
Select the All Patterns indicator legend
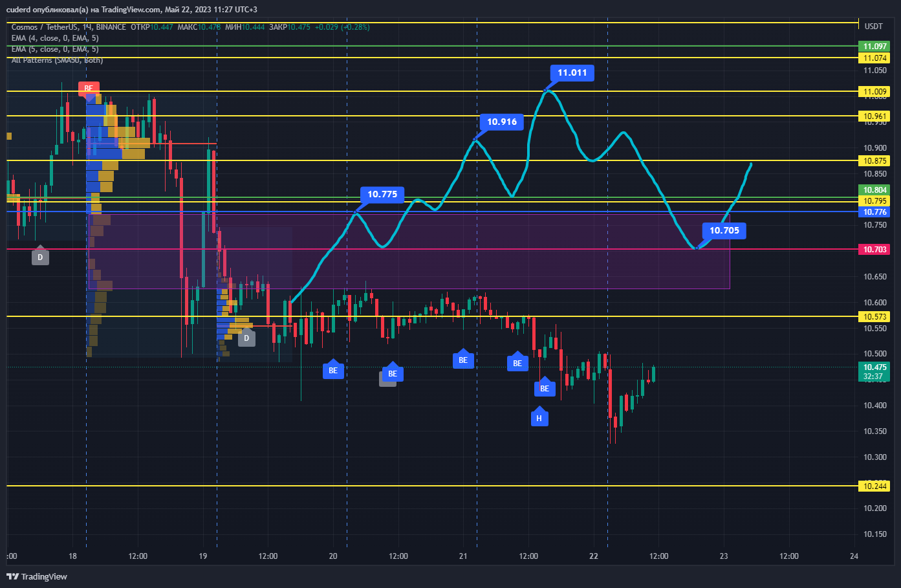(57, 60)
